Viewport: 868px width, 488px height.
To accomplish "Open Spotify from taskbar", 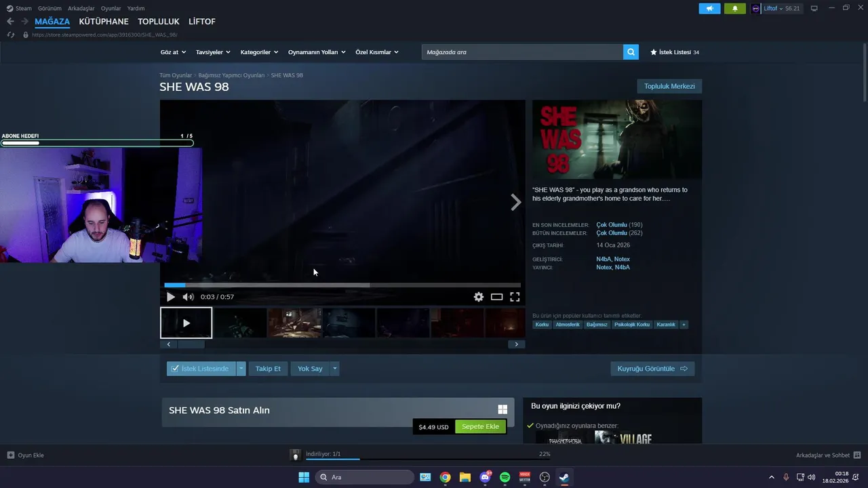I will [505, 477].
